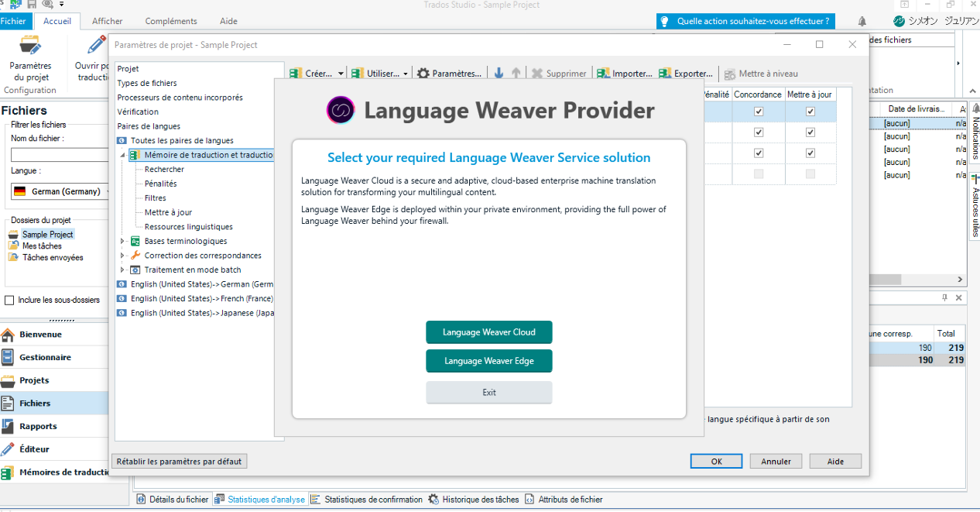Switch to the Éditeur view
The height and width of the screenshot is (512, 980).
tap(17, 448)
